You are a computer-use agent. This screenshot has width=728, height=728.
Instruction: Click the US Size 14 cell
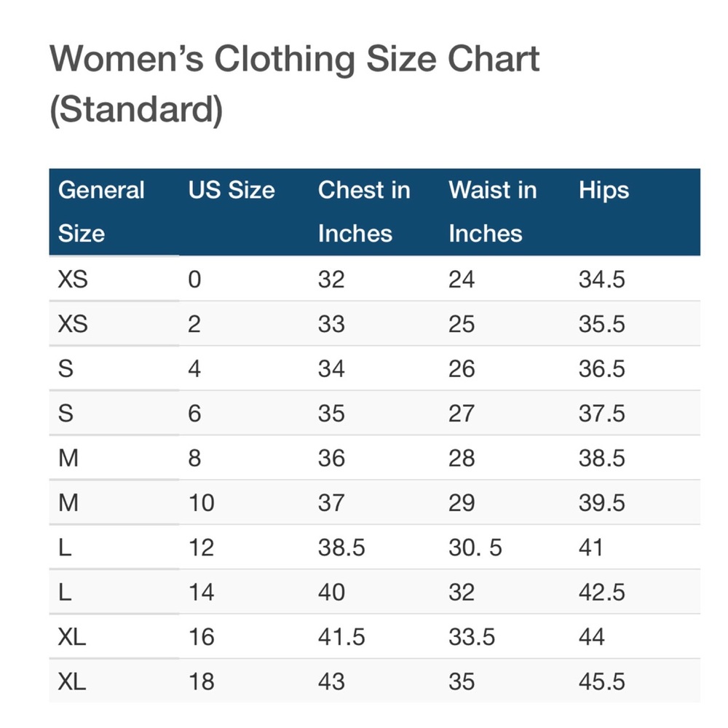pos(201,593)
